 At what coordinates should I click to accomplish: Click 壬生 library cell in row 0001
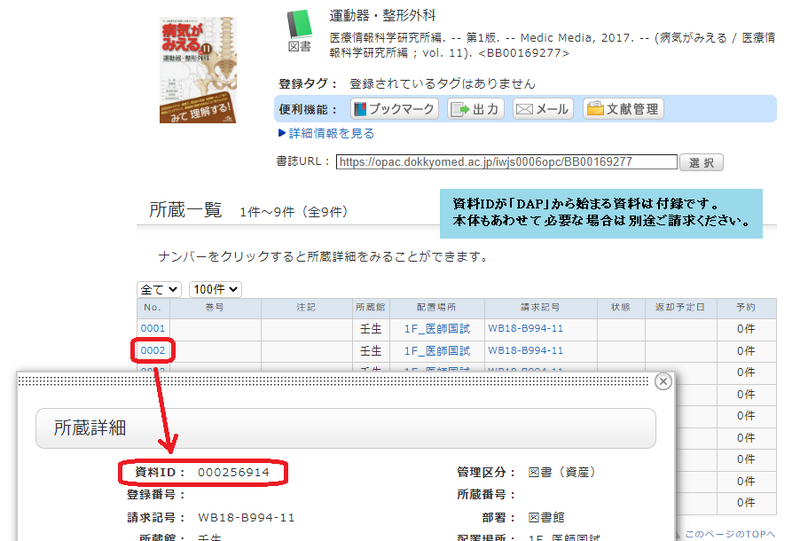(x=370, y=329)
